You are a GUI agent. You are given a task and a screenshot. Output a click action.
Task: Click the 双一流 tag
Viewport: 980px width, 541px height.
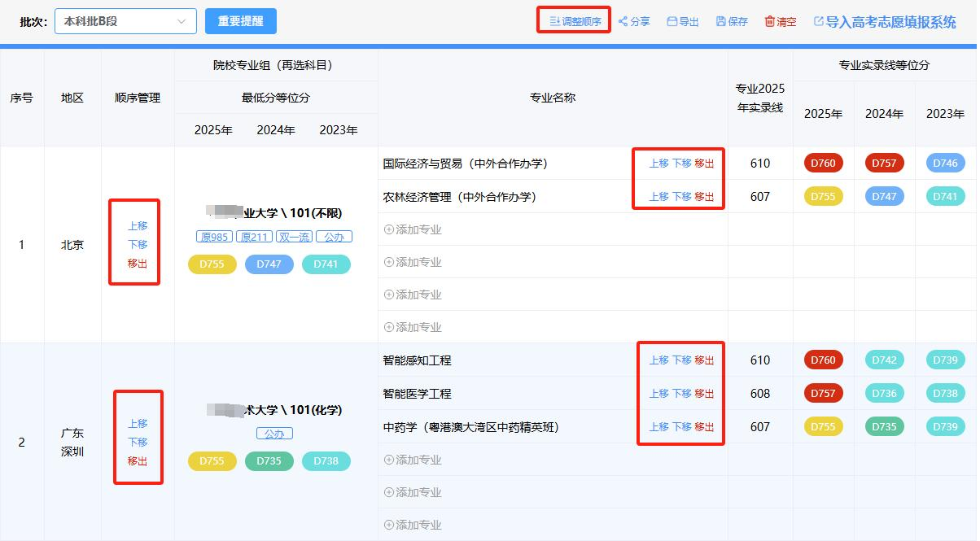(294, 237)
